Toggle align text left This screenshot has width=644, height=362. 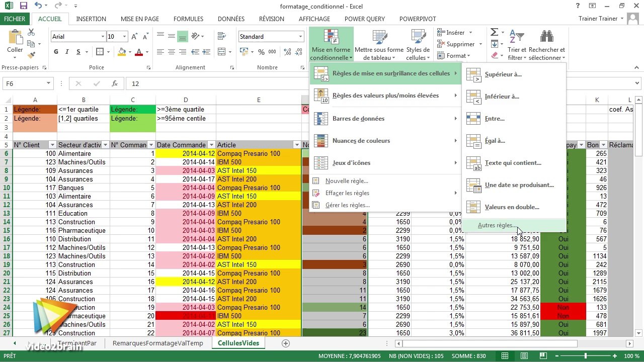click(x=160, y=52)
